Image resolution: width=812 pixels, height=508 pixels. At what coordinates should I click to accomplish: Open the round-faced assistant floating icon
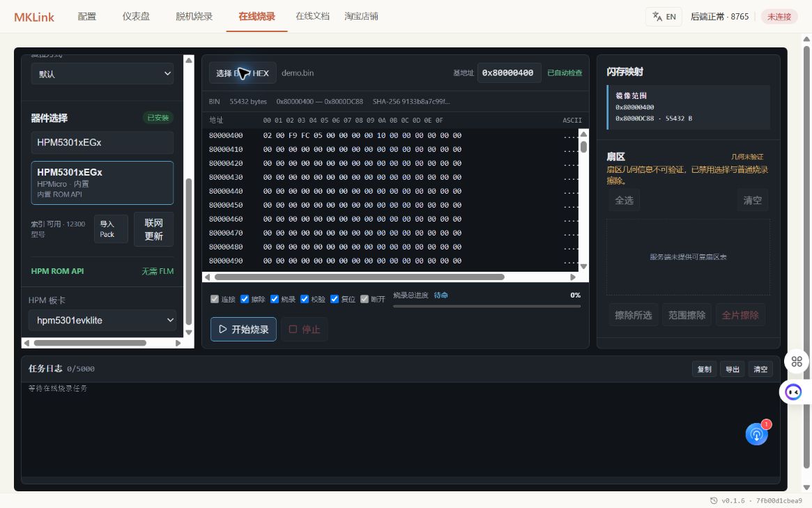[x=793, y=392]
